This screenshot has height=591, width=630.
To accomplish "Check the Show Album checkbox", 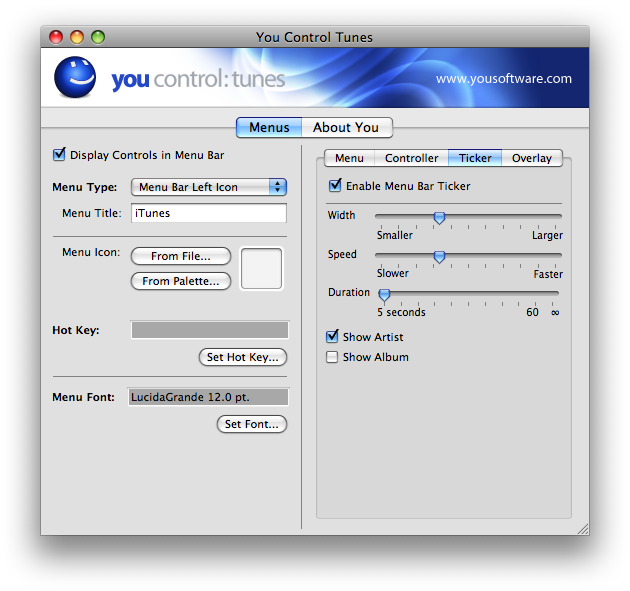I will (x=332, y=357).
